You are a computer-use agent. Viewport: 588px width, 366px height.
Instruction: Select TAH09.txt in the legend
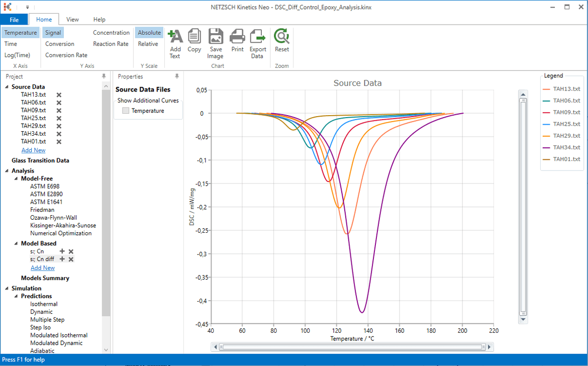pos(566,112)
